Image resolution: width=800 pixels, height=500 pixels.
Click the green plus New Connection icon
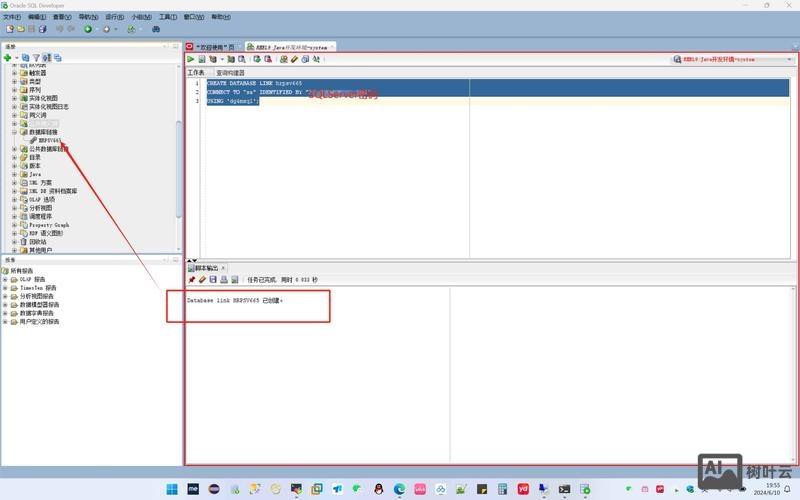[x=8, y=58]
